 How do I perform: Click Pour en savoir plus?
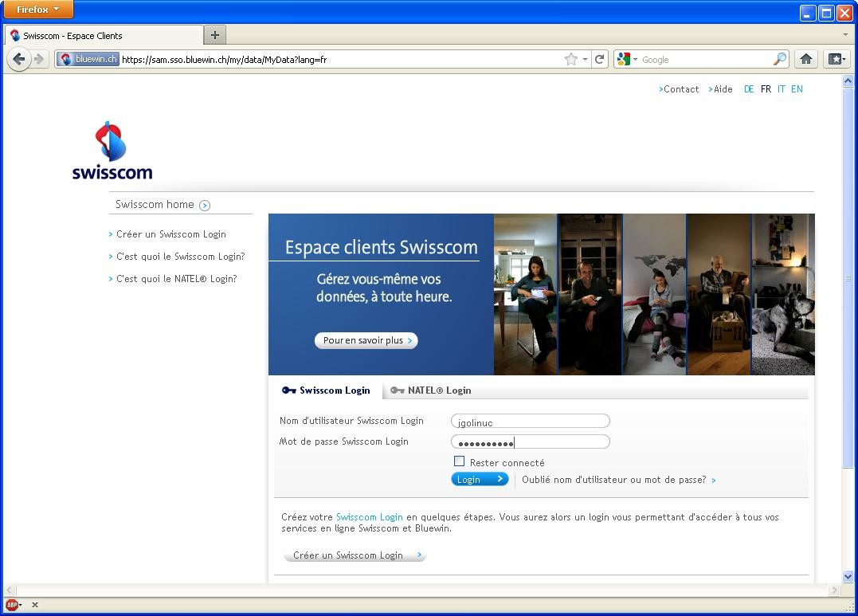coord(366,340)
